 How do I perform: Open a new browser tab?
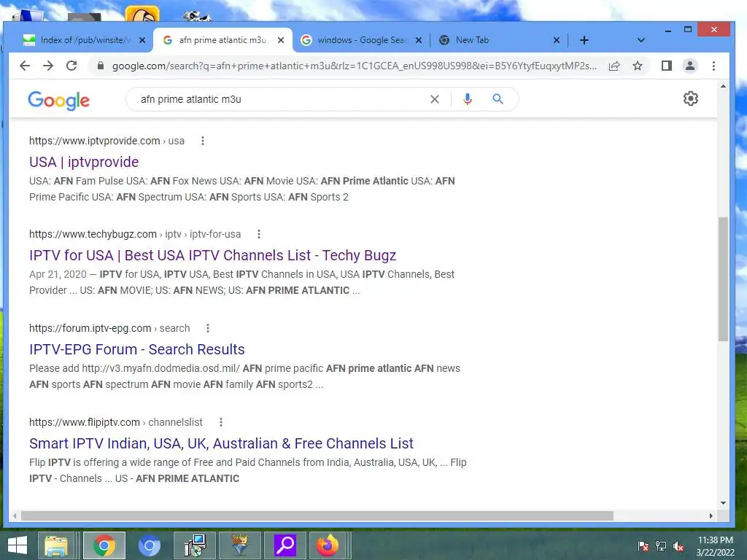584,41
